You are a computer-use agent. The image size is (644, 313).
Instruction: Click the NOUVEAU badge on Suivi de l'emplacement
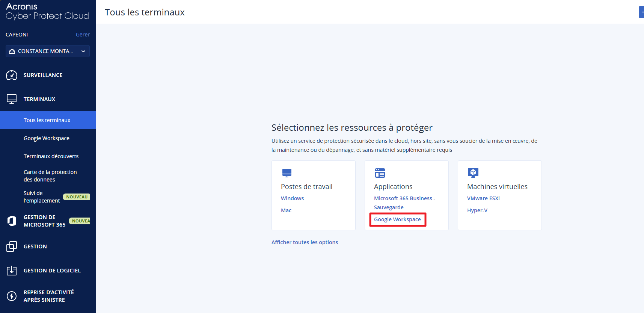pyautogui.click(x=77, y=197)
